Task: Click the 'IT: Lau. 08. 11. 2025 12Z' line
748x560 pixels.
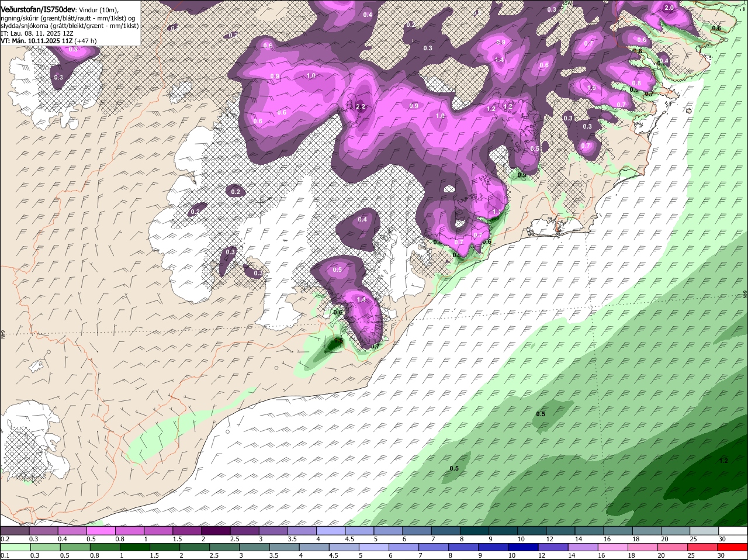Action: point(37,33)
